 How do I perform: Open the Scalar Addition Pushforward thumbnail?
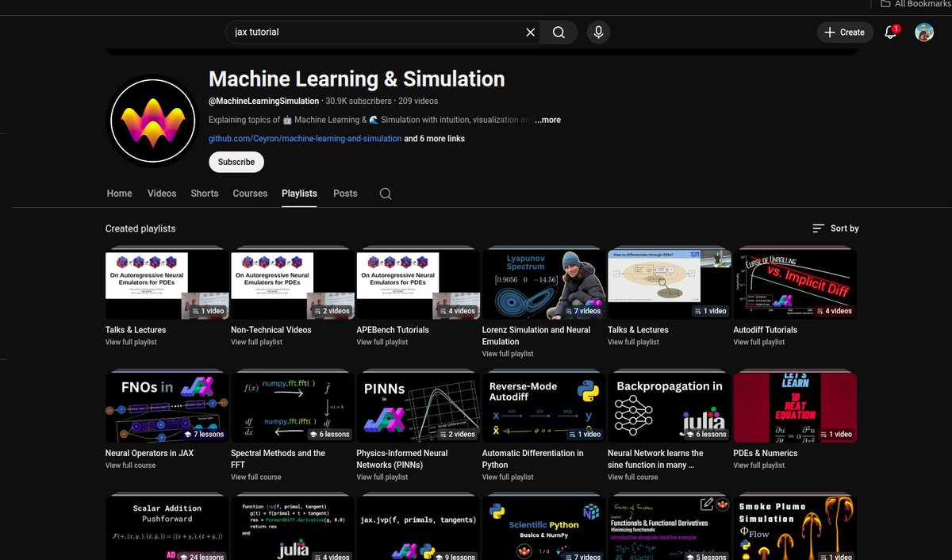(x=167, y=528)
